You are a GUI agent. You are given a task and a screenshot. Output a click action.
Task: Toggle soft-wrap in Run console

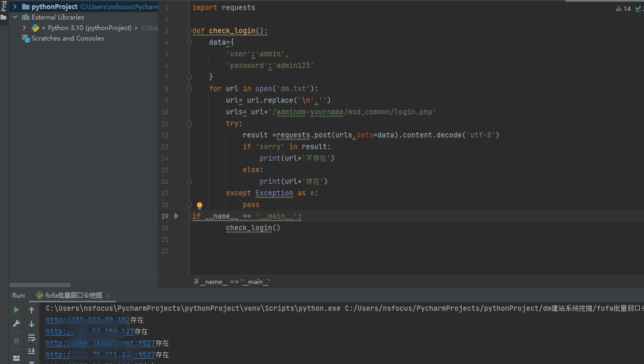[x=32, y=338]
